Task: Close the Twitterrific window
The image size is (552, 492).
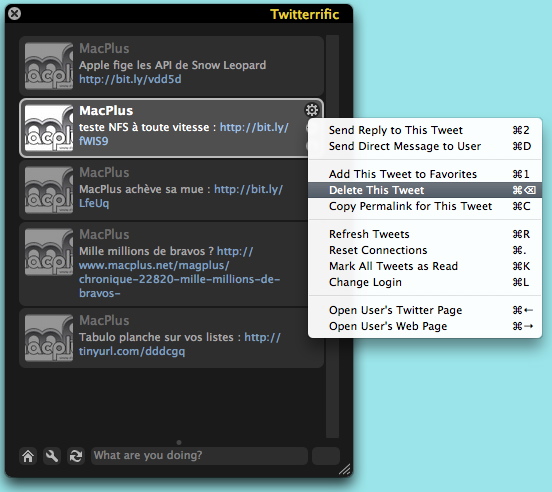Action: click(14, 14)
